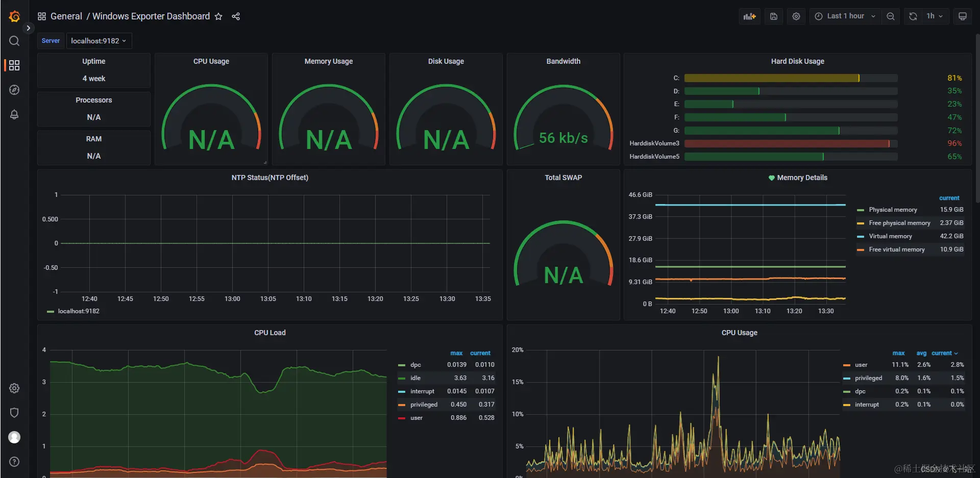Star the Windows Exporter Dashboard

point(218,16)
